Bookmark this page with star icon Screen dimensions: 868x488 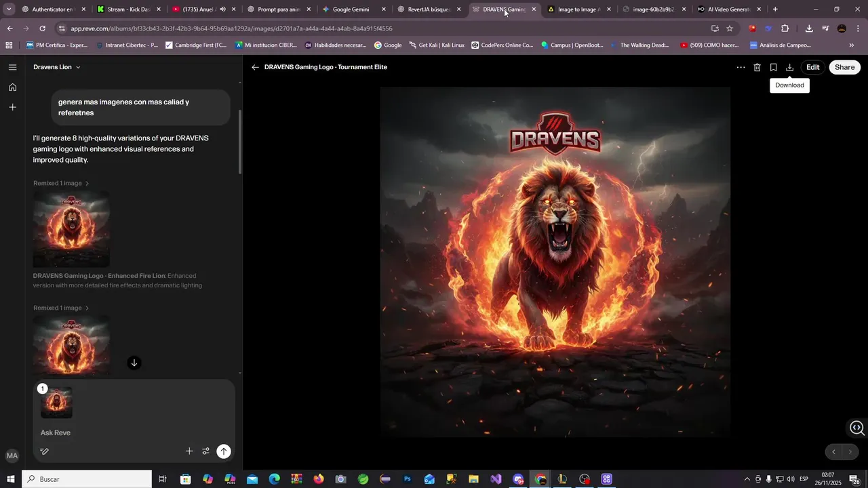tap(730, 28)
